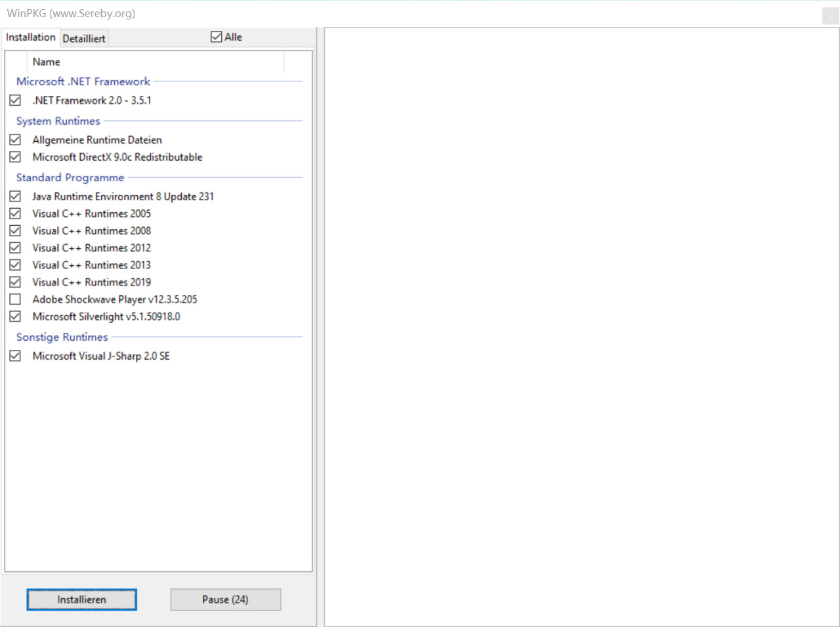Collapse the Standard Programme group header
840x627 pixels.
pos(70,177)
